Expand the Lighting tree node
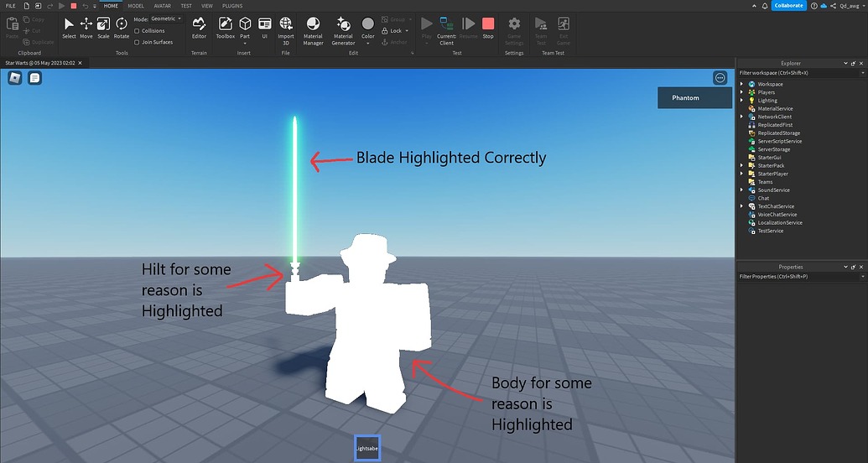The width and height of the screenshot is (868, 463). click(x=742, y=101)
